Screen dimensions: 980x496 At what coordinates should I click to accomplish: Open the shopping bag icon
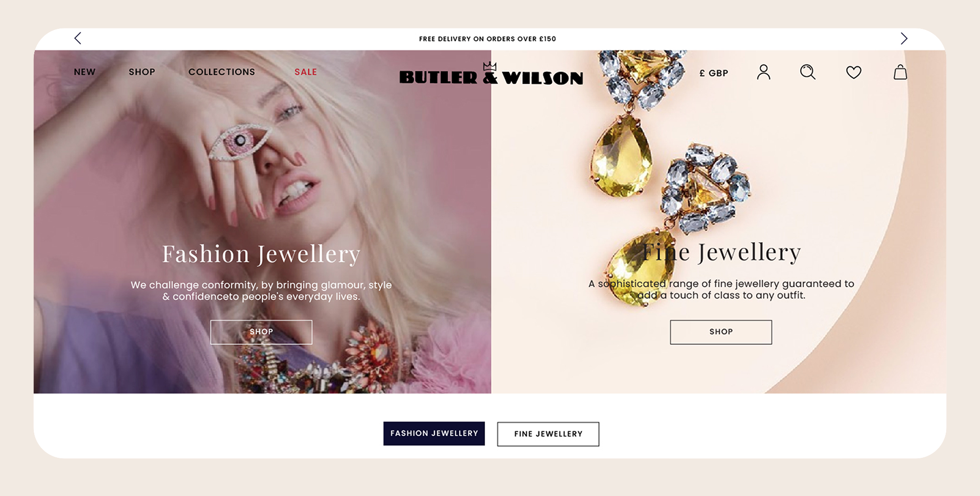[900, 72]
